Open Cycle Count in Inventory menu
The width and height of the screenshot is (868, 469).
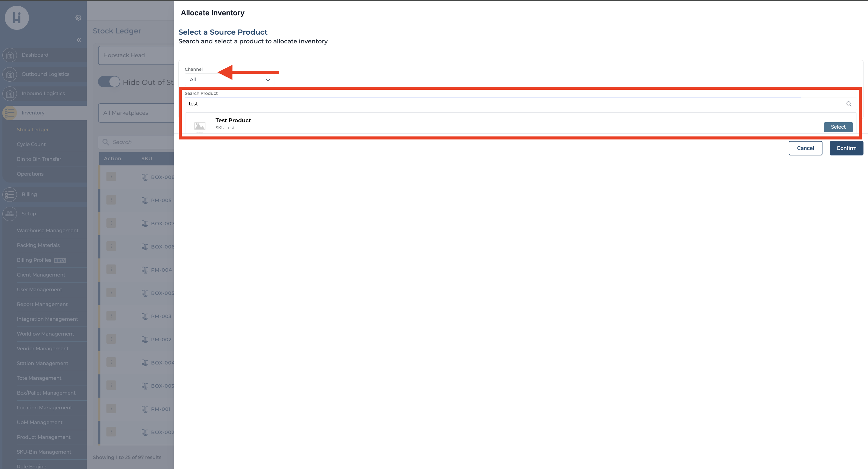click(x=31, y=144)
